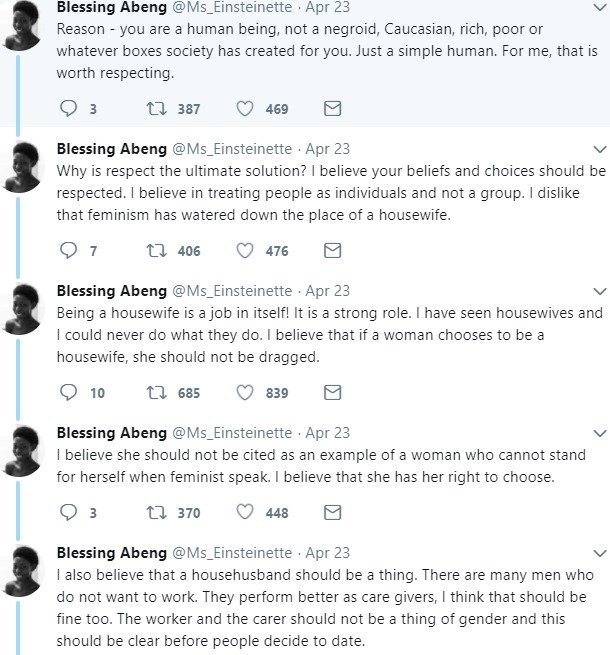Image resolution: width=610 pixels, height=655 pixels.
Task: Reply to the tweet with 10 replies
Action: (69, 392)
